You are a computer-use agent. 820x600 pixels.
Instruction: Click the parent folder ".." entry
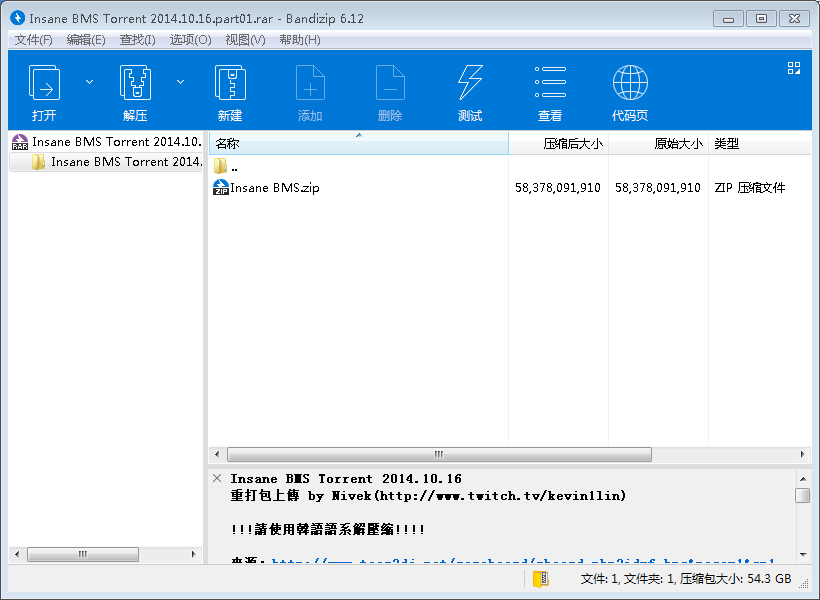pyautogui.click(x=226, y=167)
